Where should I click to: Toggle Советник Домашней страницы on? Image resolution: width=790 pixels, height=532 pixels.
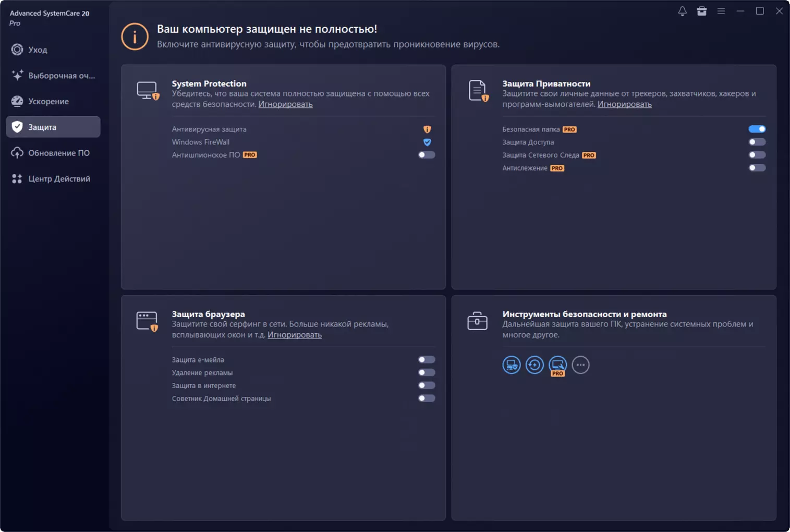427,398
